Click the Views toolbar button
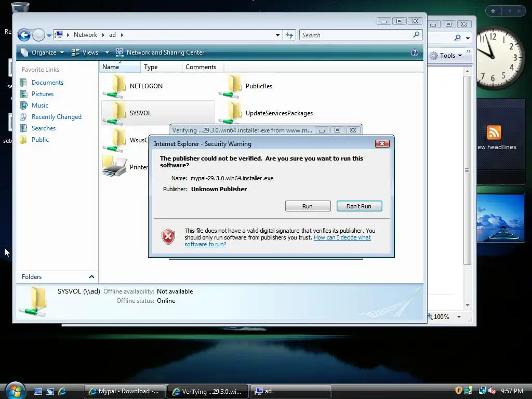Viewport: 532px width, 399px height. pos(85,52)
